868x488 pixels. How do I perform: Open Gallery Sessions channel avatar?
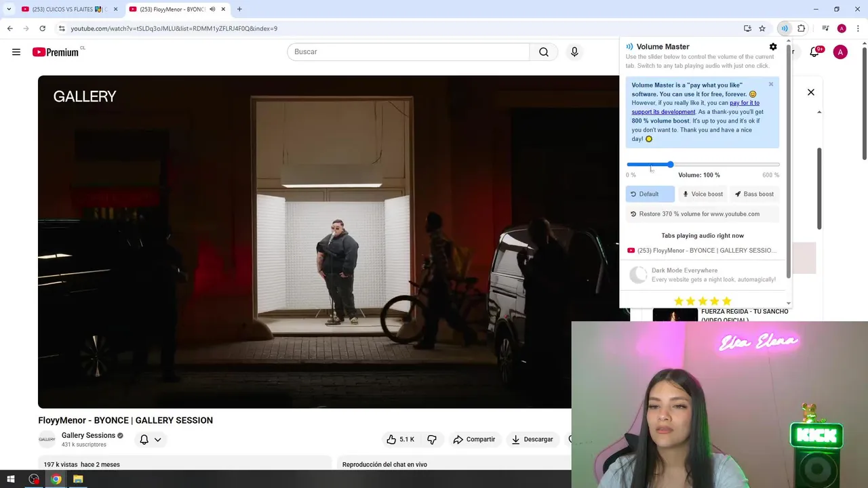pyautogui.click(x=47, y=439)
